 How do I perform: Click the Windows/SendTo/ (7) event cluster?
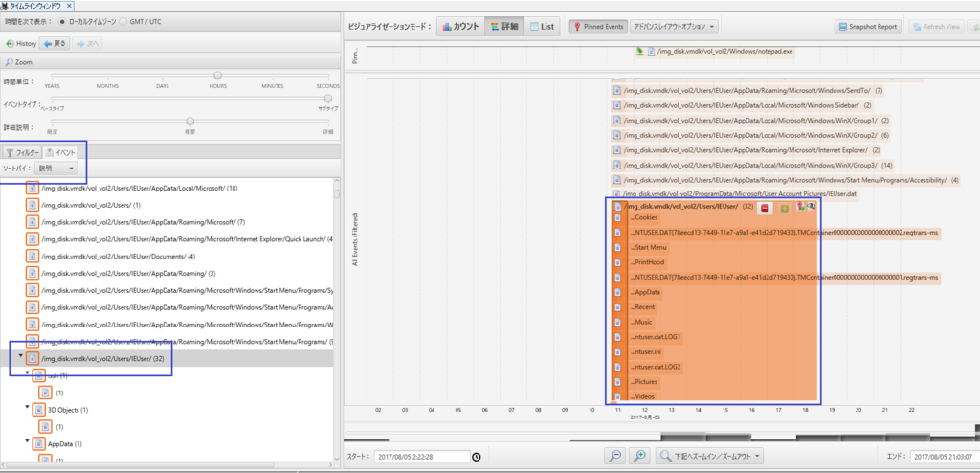click(746, 91)
